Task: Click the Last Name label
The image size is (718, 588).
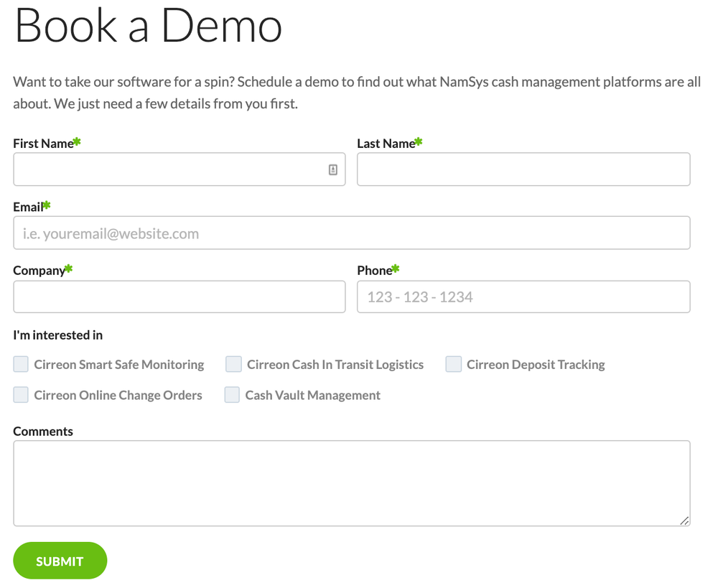Action: click(386, 144)
